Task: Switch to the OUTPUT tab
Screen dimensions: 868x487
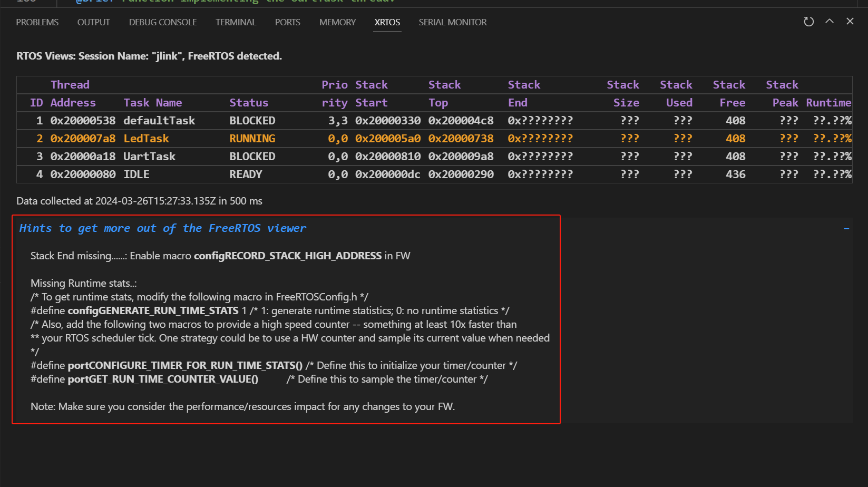Action: (x=94, y=22)
